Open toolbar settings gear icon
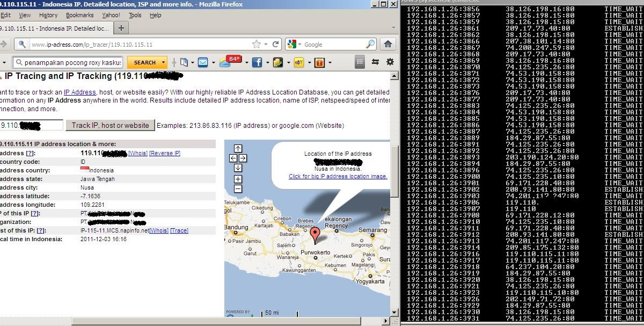644x326 pixels. click(390, 62)
